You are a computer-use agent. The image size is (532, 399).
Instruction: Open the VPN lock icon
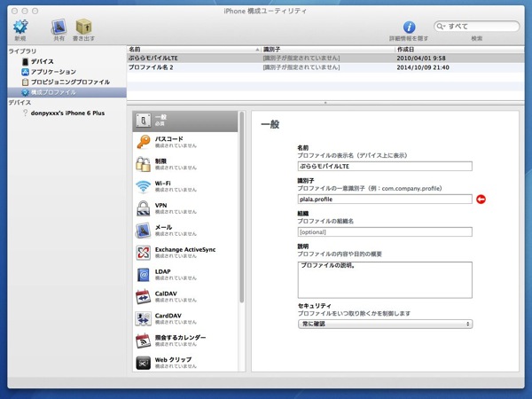[x=144, y=208]
